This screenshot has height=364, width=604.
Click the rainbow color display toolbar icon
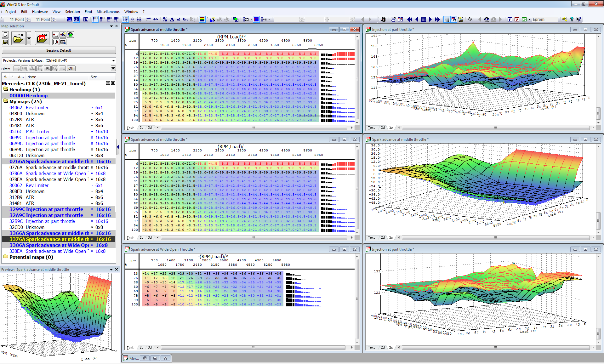(202, 19)
